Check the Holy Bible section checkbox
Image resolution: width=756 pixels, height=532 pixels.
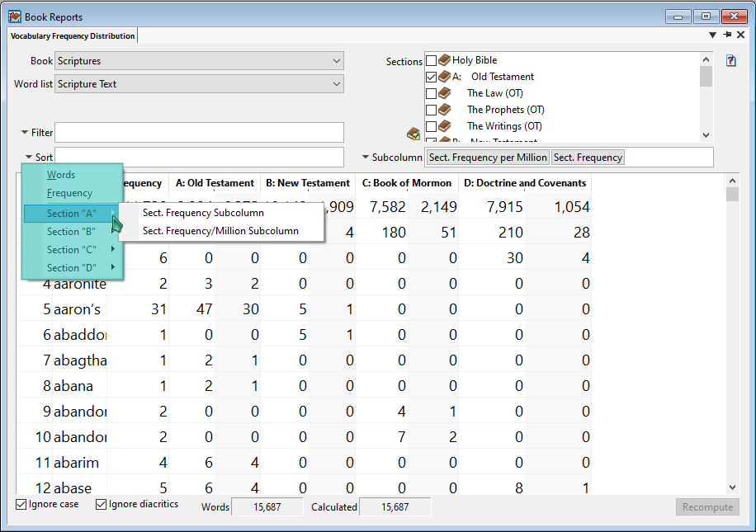[432, 61]
